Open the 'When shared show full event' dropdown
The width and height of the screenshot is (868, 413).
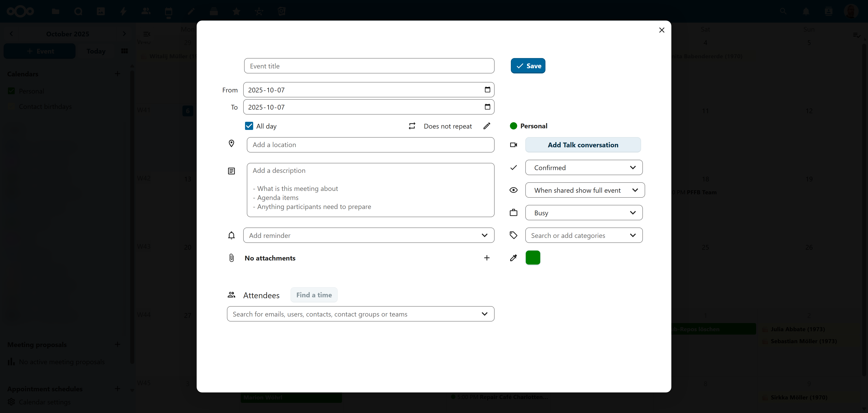coord(585,190)
